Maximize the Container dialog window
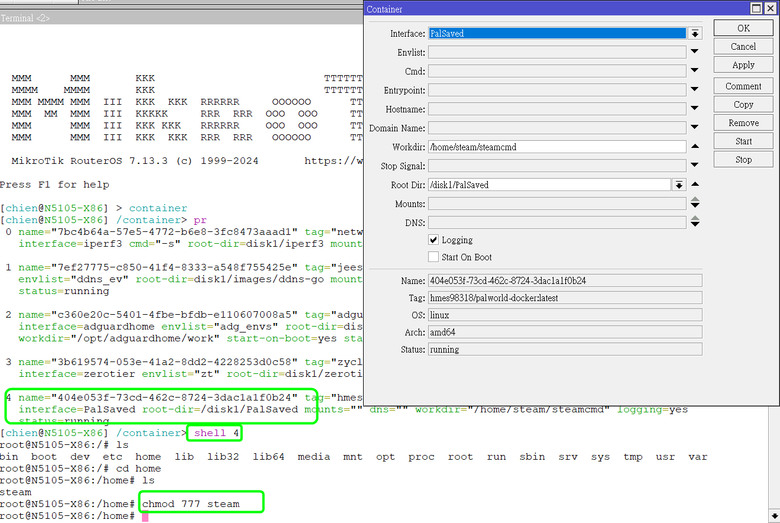780x523 pixels. pyautogui.click(x=756, y=8)
